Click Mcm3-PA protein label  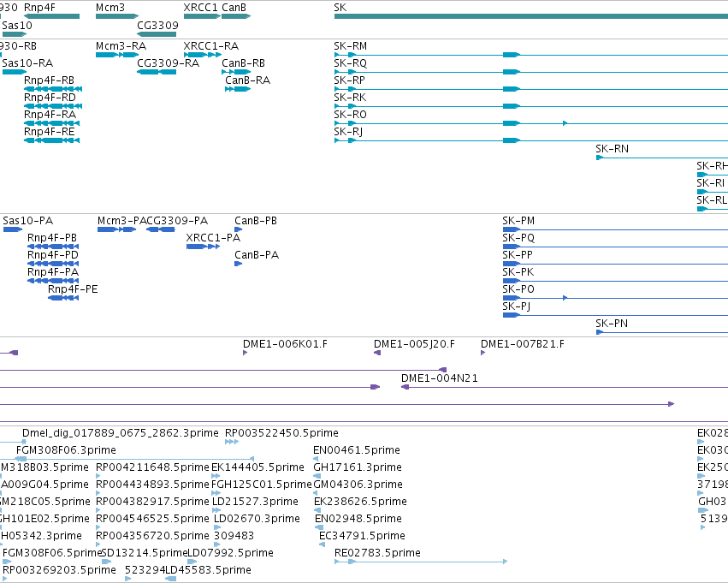[x=121, y=221]
